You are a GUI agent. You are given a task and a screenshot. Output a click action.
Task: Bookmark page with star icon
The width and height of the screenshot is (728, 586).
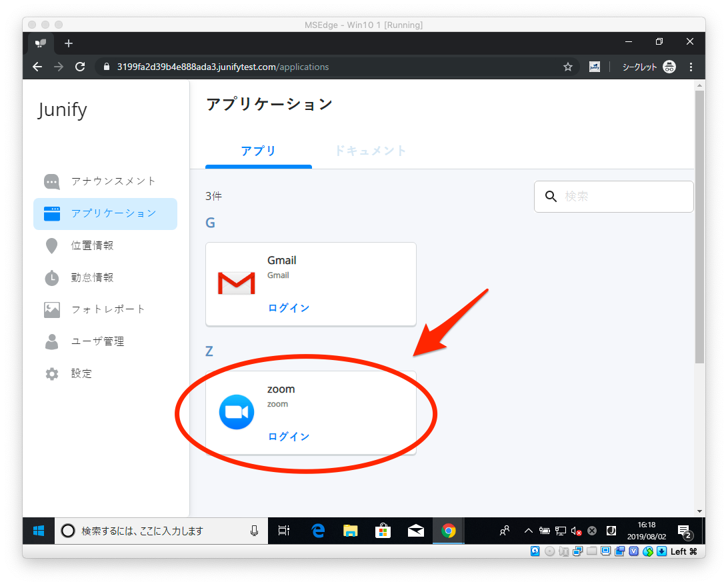click(568, 67)
